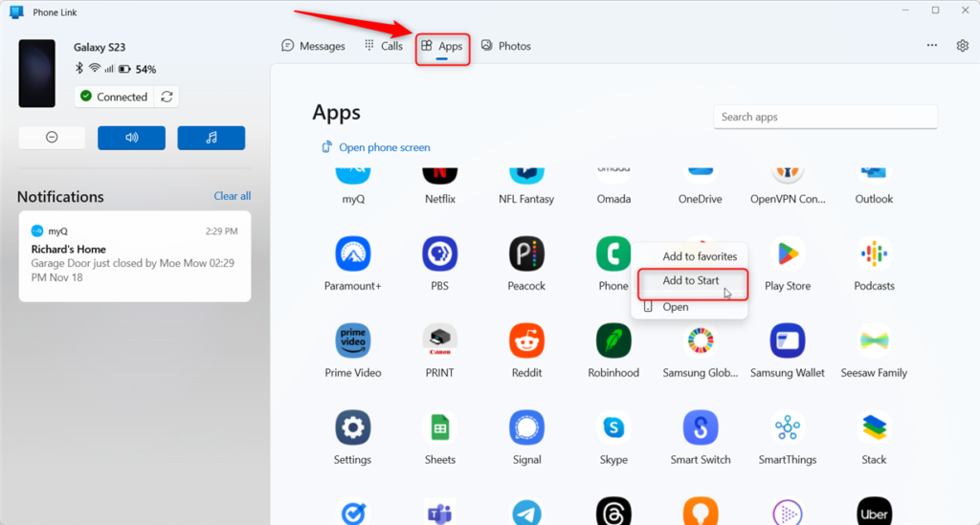Viewport: 980px width, 525px height.
Task: Choose Add to Start in context menu
Action: tap(689, 281)
